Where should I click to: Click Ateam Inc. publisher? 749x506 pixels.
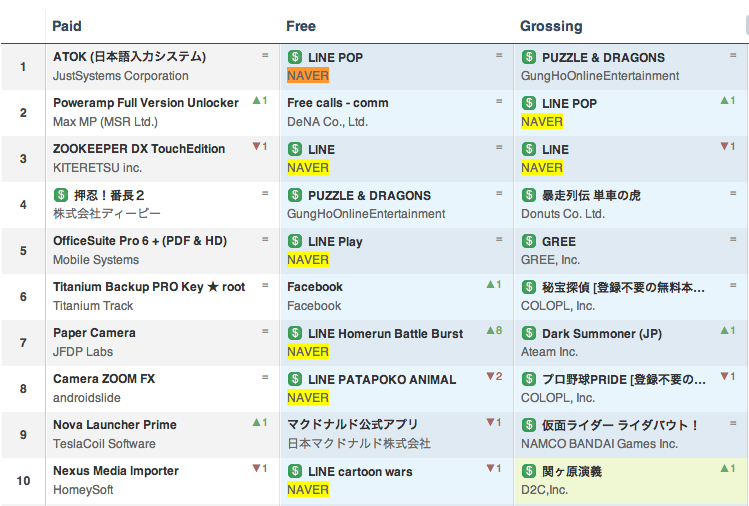549,352
